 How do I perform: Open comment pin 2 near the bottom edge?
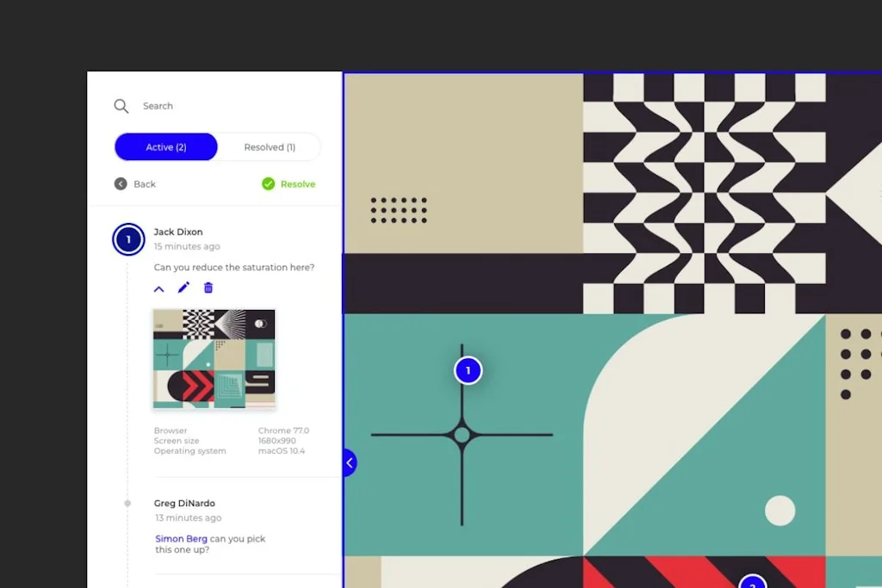point(754,584)
